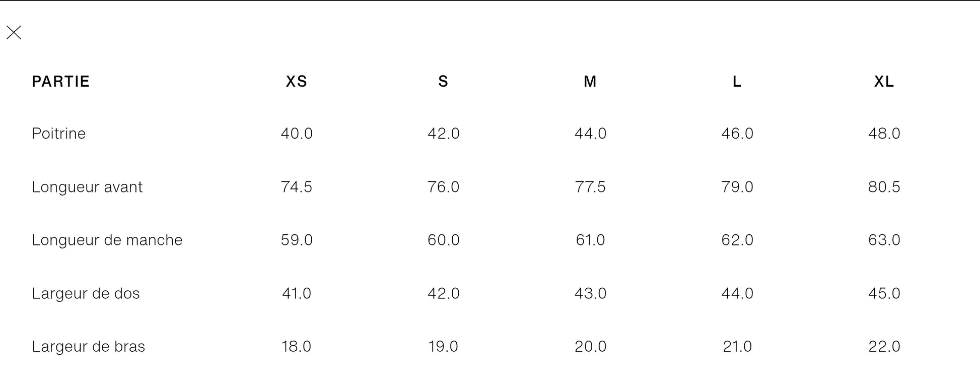Viewport: 980px width, 383px height.
Task: Click Poitrine value 46.0 for L
Action: pos(737,134)
